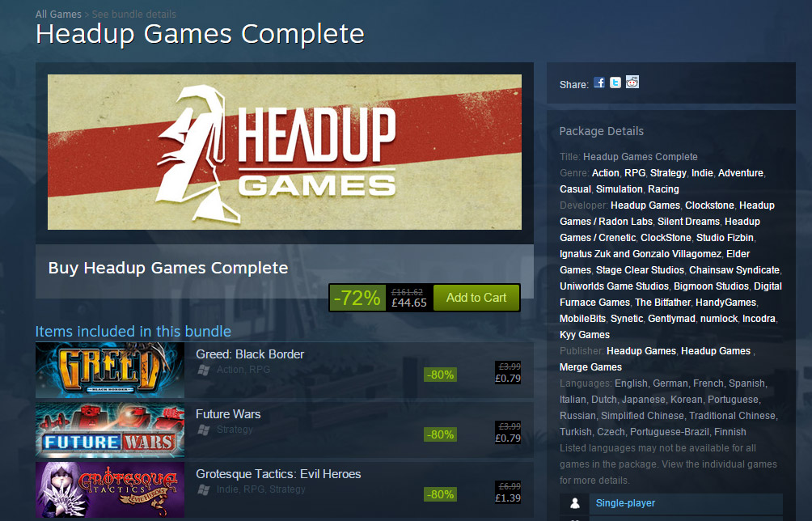The height and width of the screenshot is (521, 812).
Task: Click Windows platform icon under Future Wars
Action: point(204,430)
